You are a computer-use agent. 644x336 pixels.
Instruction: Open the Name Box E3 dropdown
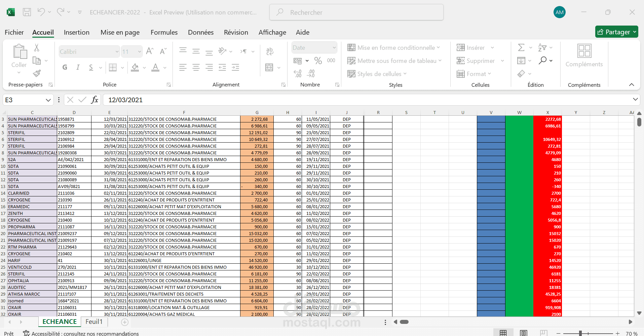(48, 100)
